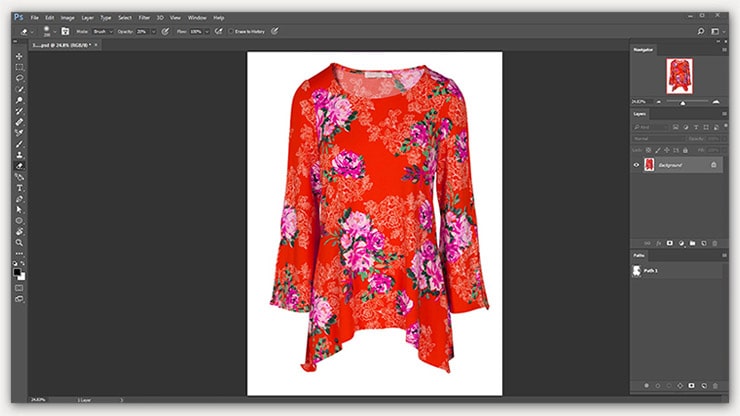
Task: Open the Window menu
Action: point(197,17)
